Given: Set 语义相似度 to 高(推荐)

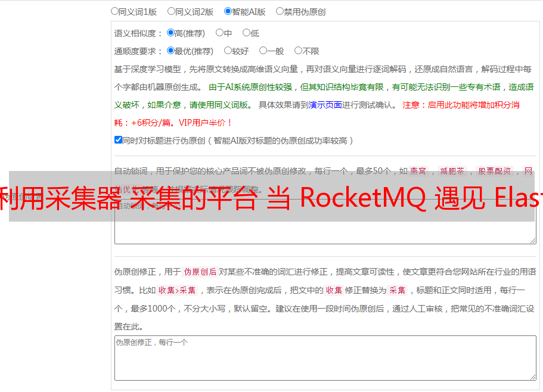Looking at the screenshot, I should click(170, 33).
